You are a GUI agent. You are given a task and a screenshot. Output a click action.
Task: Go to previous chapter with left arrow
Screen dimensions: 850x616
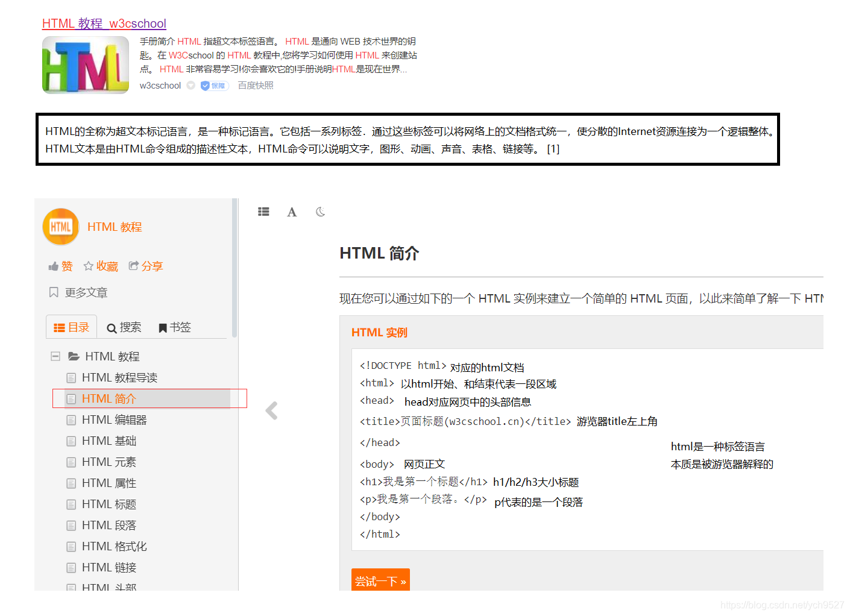272,410
